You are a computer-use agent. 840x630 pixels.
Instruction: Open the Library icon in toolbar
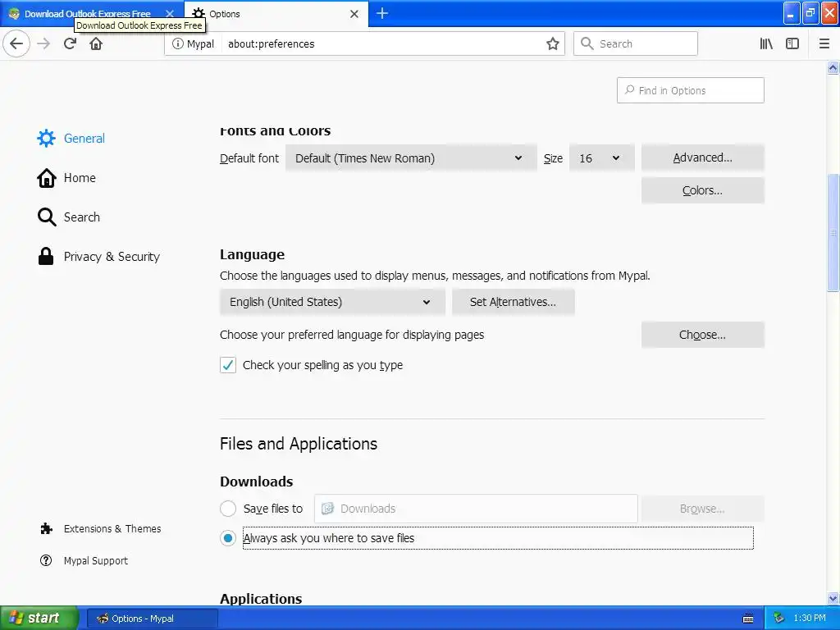(766, 43)
